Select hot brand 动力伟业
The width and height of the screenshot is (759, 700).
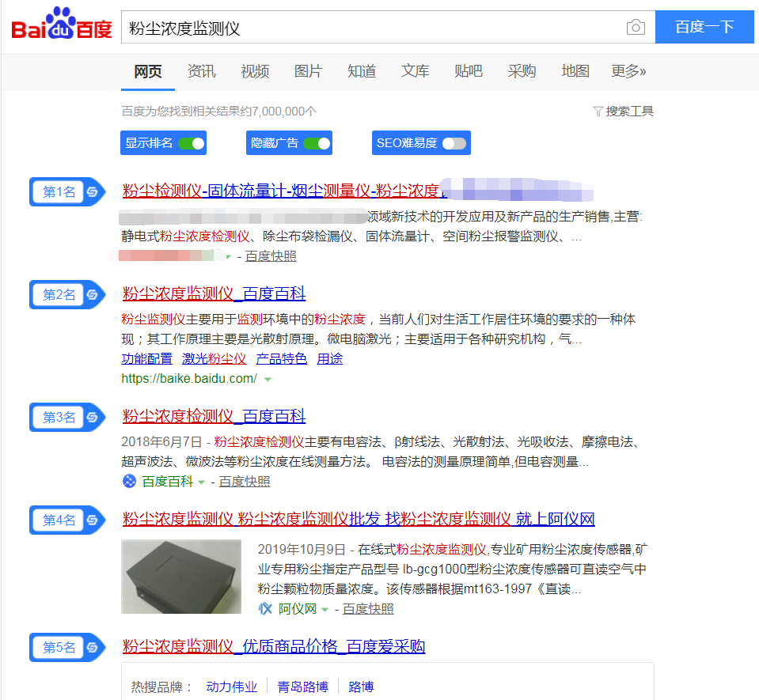(232, 687)
